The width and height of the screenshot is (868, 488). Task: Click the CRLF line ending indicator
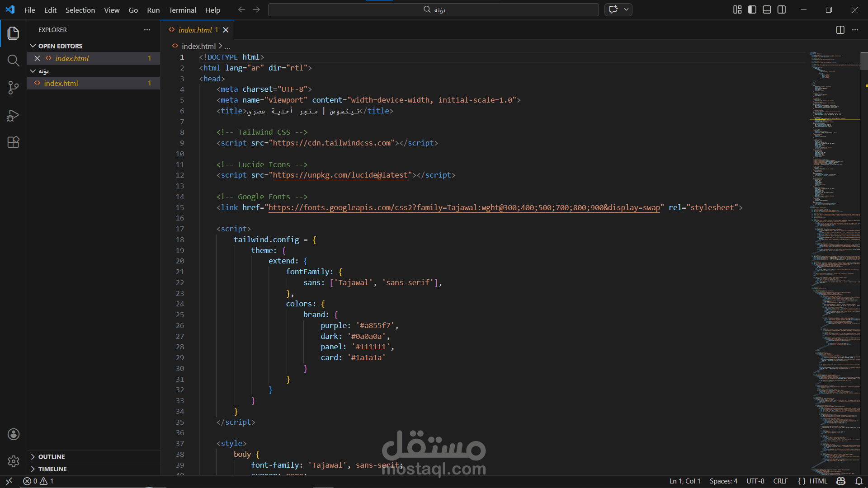tap(780, 481)
